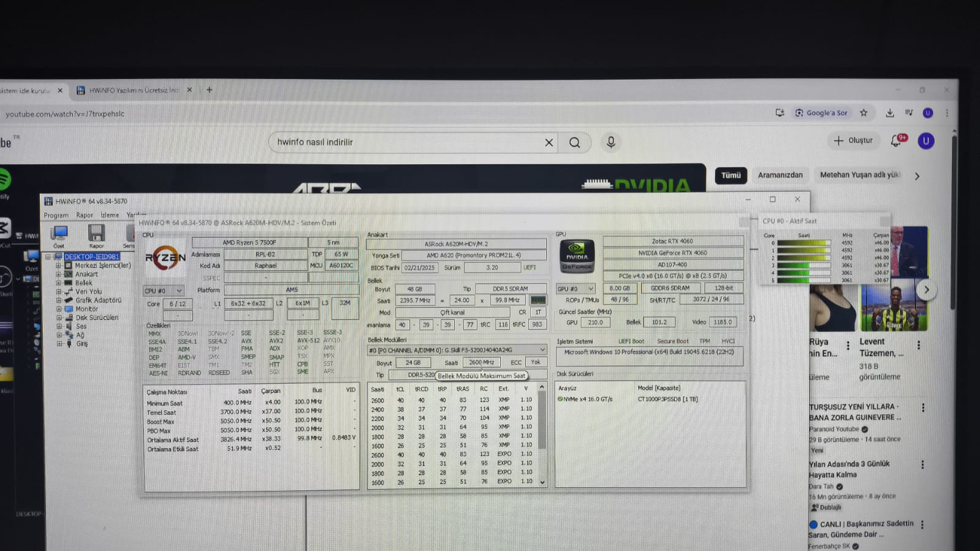Show more filter chips with right arrow
Viewport: 980px width, 551px height.
tap(917, 176)
